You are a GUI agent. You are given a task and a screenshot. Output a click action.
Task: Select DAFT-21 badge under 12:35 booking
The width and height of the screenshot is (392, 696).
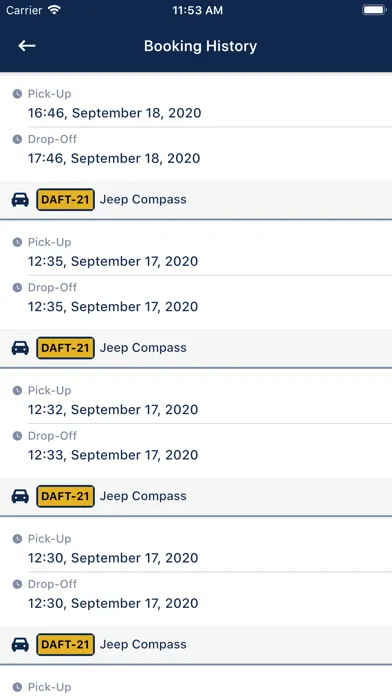(x=65, y=348)
